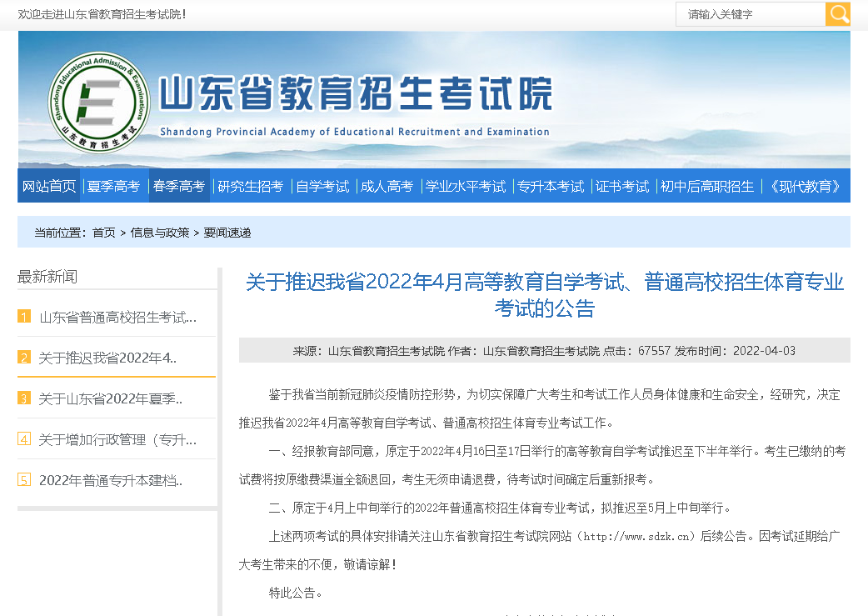Navigate to 专升本考试 section
This screenshot has width=868, height=616.
tap(551, 186)
